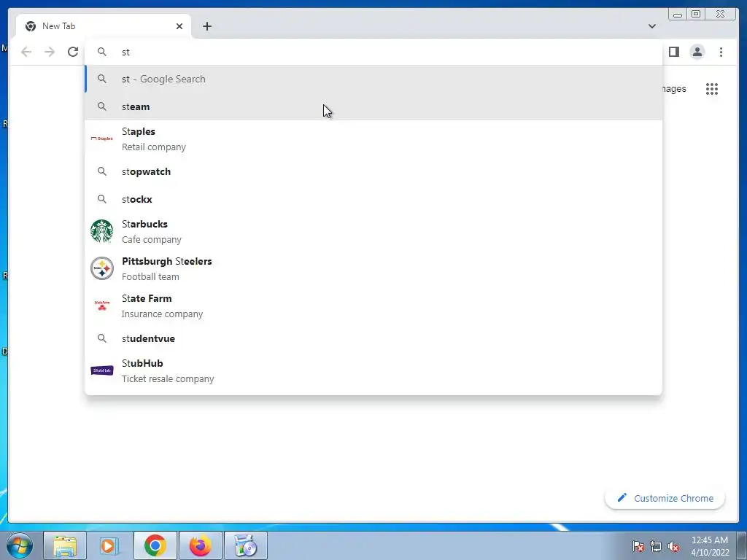Pick the 'stockx' suggestion

tap(373, 199)
